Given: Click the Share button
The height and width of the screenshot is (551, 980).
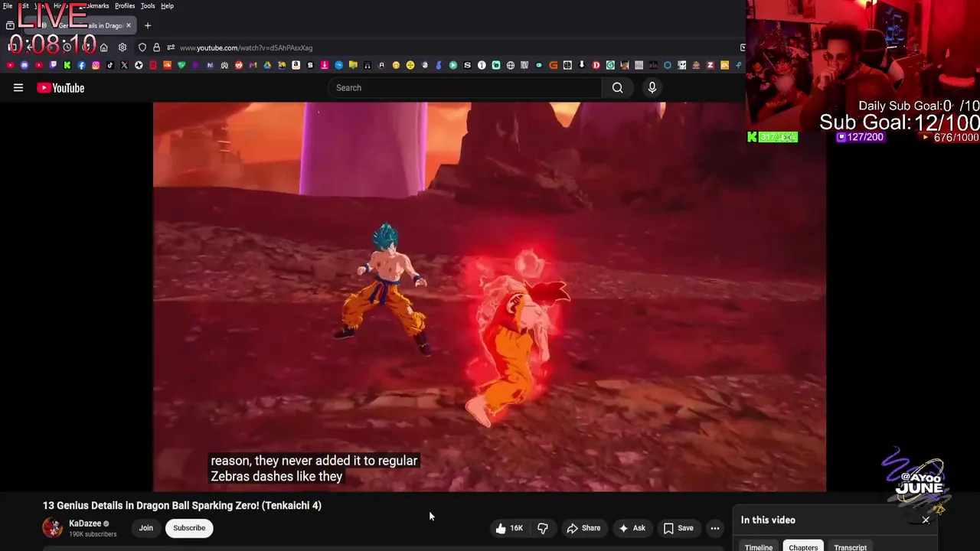Looking at the screenshot, I should pyautogui.click(x=583, y=528).
